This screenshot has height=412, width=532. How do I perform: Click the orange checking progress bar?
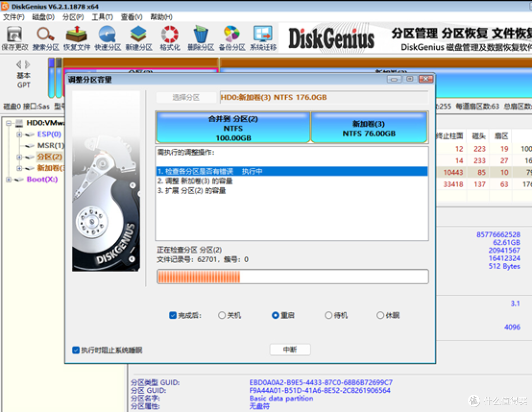pos(293,276)
